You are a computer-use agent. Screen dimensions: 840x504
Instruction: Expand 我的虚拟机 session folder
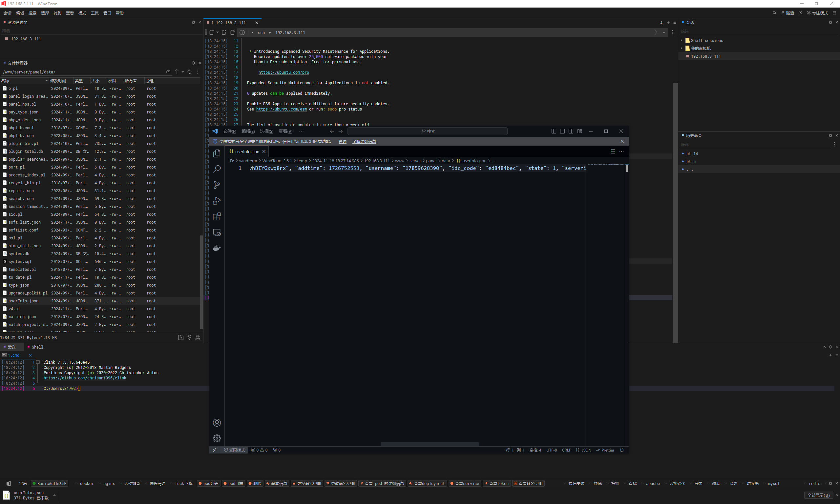point(681,48)
